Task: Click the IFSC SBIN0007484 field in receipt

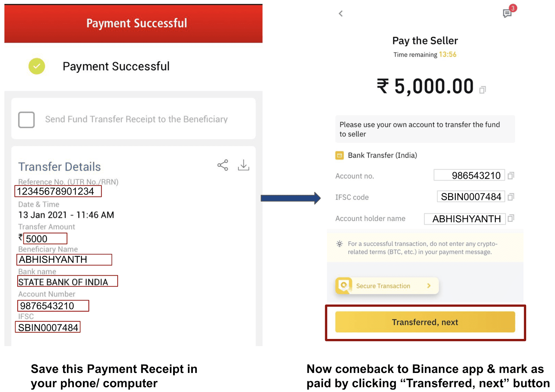Action: 48,327
